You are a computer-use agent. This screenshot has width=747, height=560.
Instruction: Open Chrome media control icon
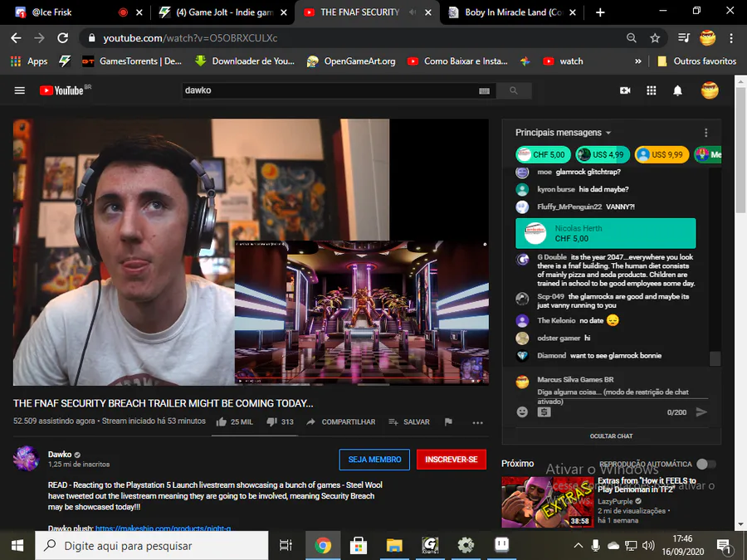[684, 38]
